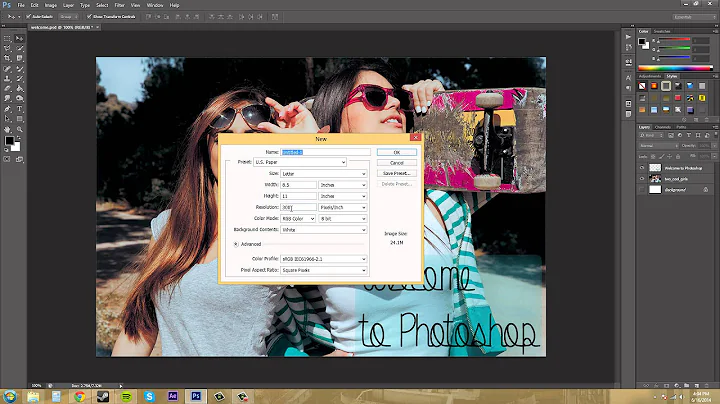Select the Quick Selection tool
This screenshot has height=404, width=720.
tap(19, 48)
